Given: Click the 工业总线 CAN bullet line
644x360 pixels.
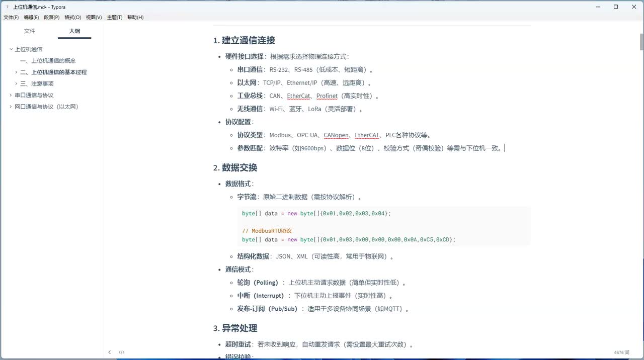Looking at the screenshot, I should click(x=308, y=96).
